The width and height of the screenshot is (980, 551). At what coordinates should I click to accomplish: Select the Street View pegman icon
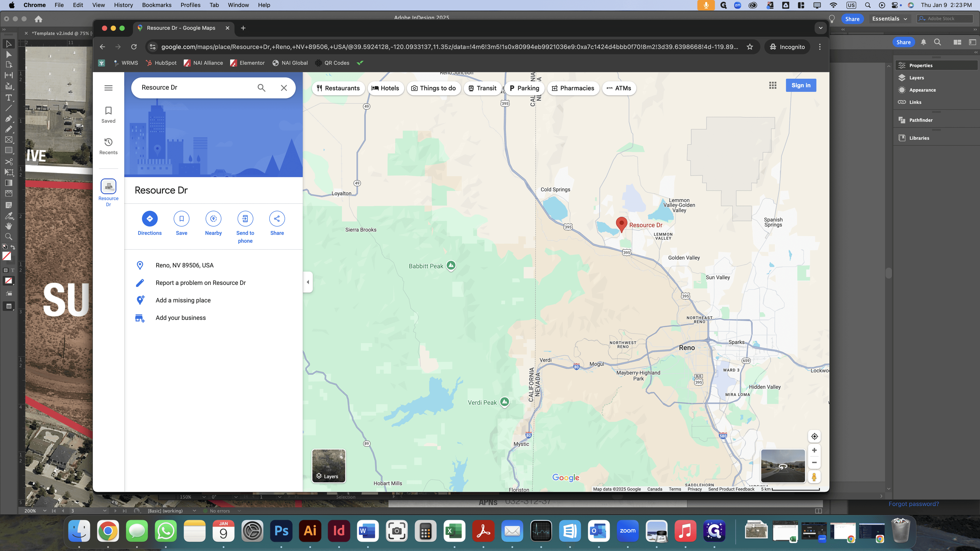click(x=814, y=477)
